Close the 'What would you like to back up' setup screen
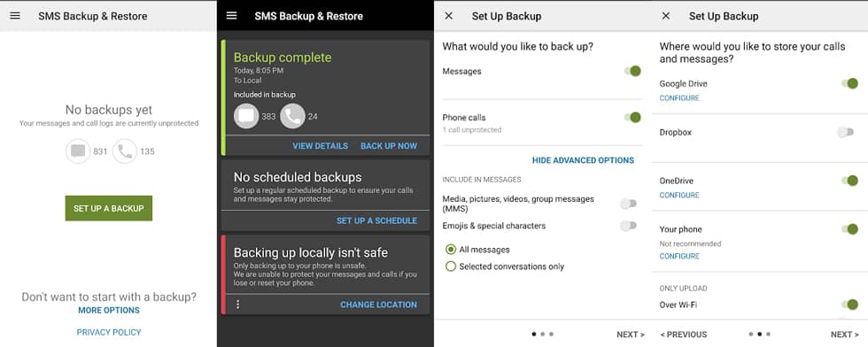The width and height of the screenshot is (868, 347). 449,16
